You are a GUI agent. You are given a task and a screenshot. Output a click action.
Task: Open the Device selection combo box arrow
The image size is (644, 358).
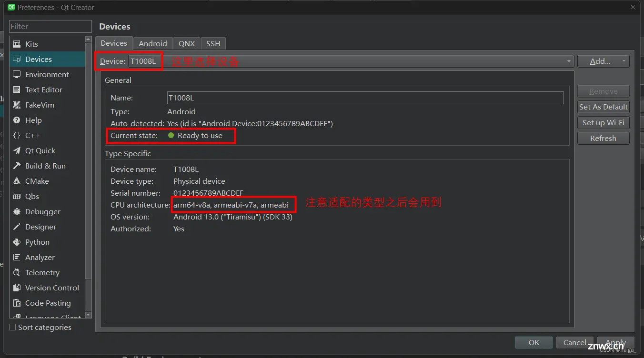[x=569, y=61]
